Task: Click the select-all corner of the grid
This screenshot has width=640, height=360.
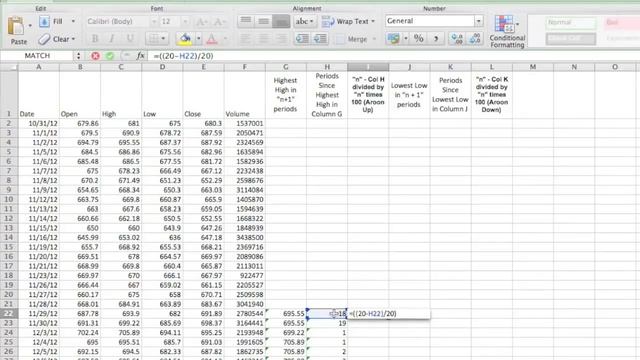Action: 9,67
